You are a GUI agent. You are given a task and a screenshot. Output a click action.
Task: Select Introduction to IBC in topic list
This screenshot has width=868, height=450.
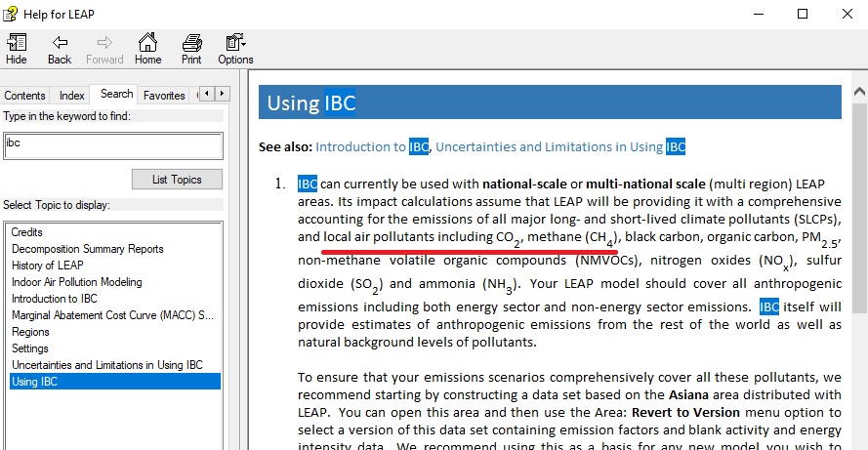coord(55,299)
